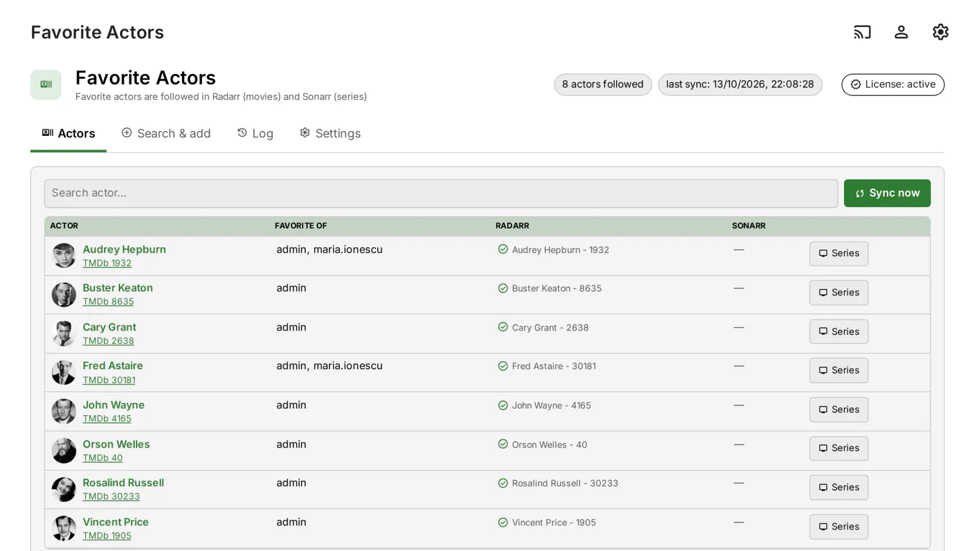Click Series button for Rosalind Russell

point(839,487)
